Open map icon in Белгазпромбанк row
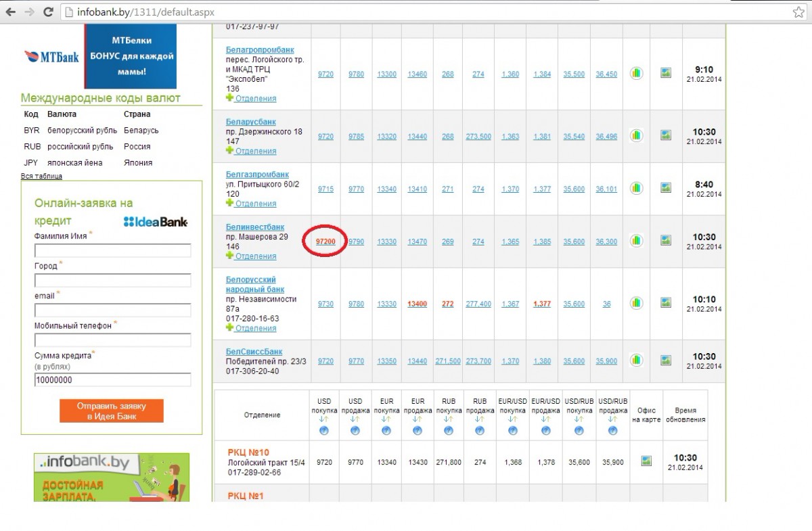Viewport: 812px width, 531px height. (666, 187)
